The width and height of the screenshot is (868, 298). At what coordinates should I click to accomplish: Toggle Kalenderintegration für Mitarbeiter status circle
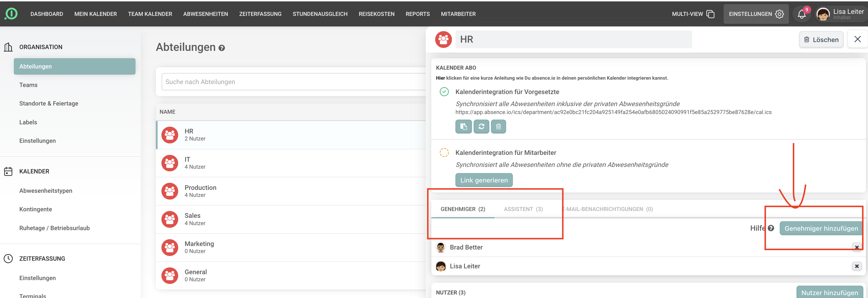click(x=444, y=153)
